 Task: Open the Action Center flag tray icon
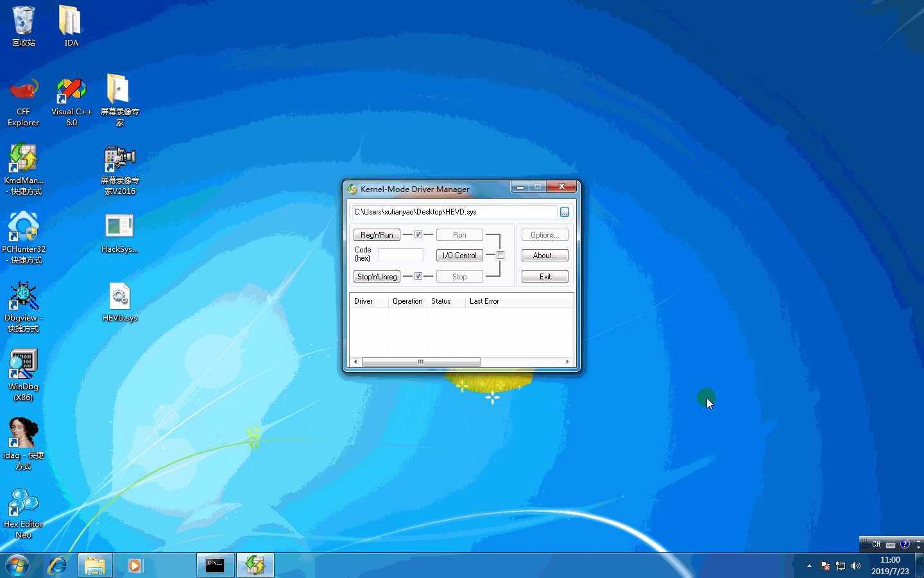tap(825, 566)
